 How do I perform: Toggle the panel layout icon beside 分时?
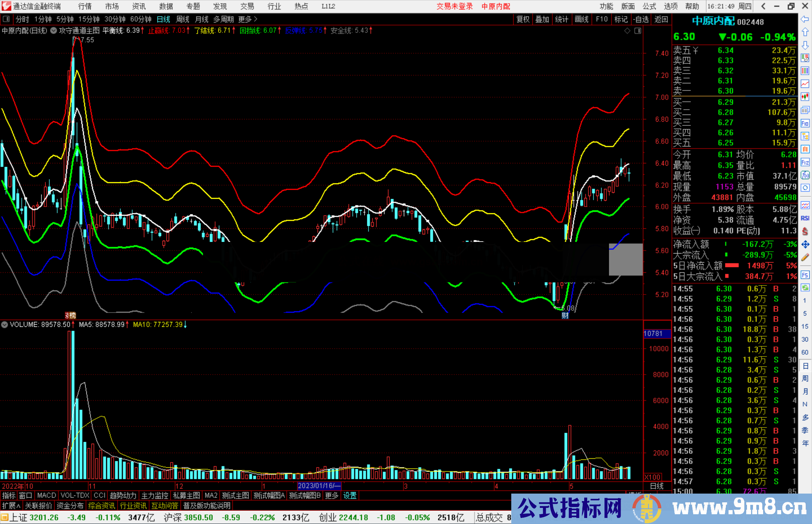[6, 19]
